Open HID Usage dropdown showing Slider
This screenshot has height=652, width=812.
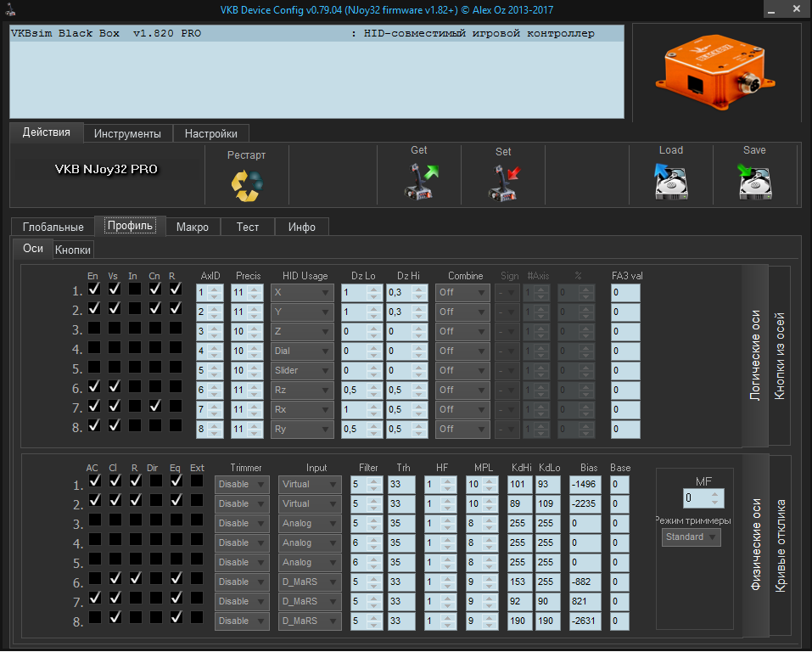(x=302, y=371)
